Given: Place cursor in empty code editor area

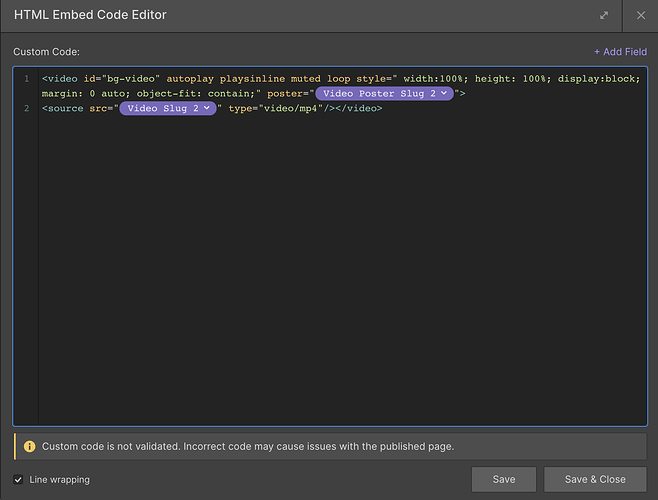Looking at the screenshot, I should tap(342, 269).
